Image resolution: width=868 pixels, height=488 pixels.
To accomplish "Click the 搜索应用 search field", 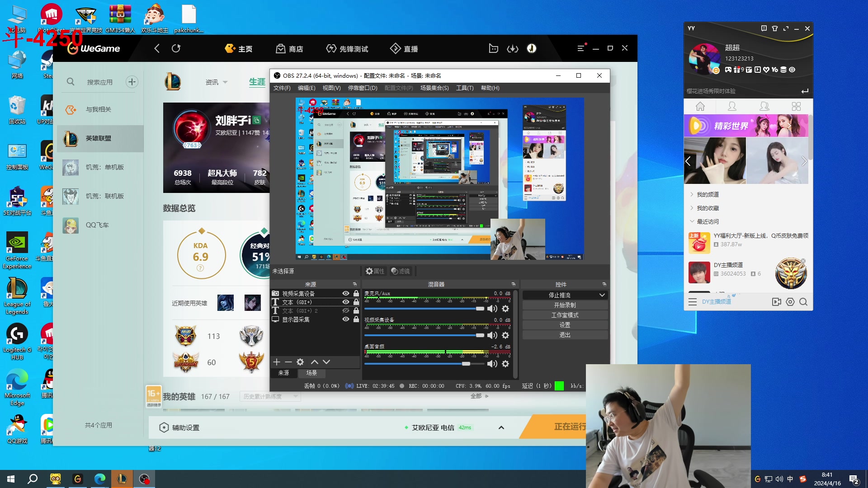I will tap(99, 82).
